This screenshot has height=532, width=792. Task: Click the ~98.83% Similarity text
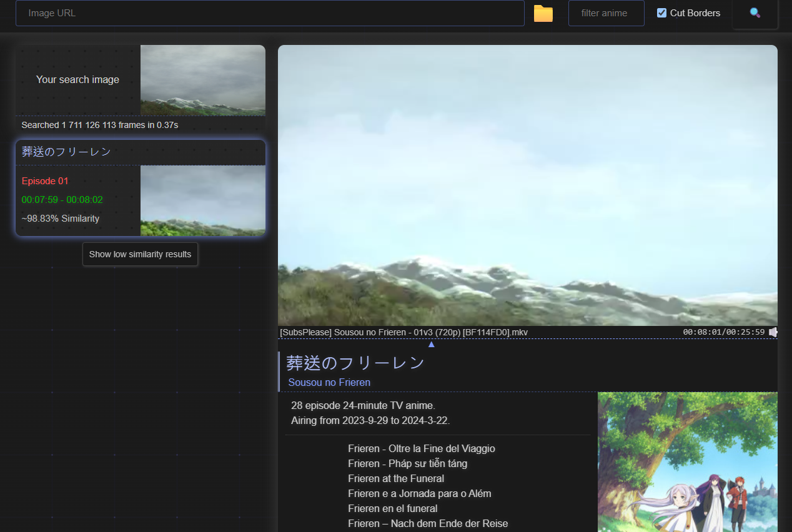[x=61, y=219]
